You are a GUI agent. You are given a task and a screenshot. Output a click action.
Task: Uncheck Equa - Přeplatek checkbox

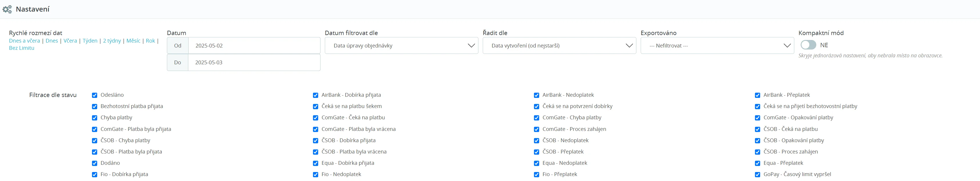(758, 163)
